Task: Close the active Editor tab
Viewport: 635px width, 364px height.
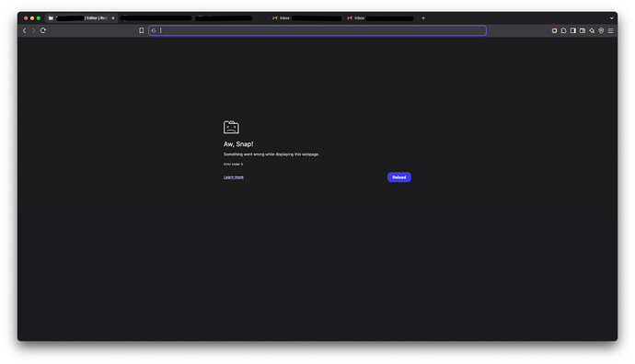Action: [113, 18]
